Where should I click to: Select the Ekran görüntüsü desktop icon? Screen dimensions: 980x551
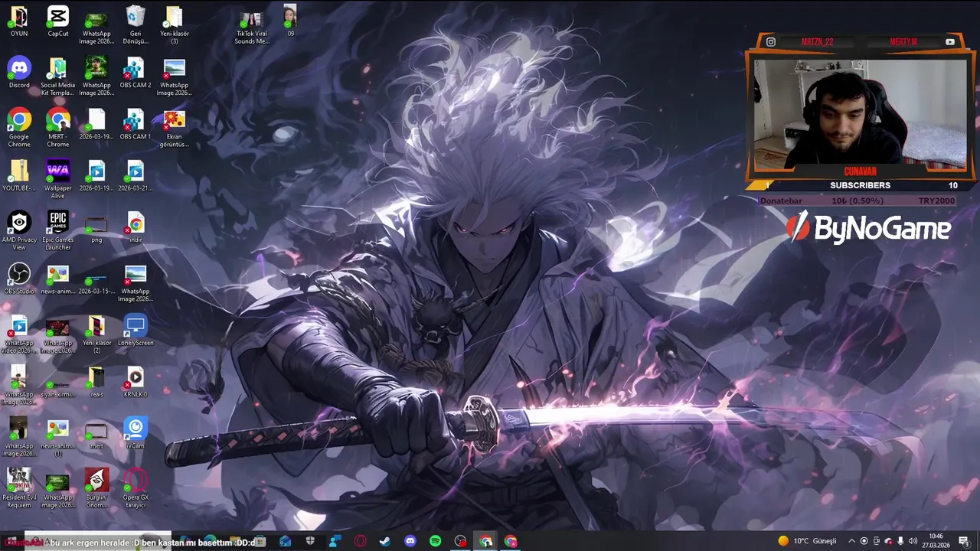coord(175,128)
